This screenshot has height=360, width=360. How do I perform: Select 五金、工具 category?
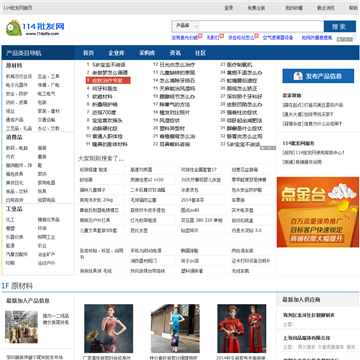pyautogui.click(x=48, y=76)
